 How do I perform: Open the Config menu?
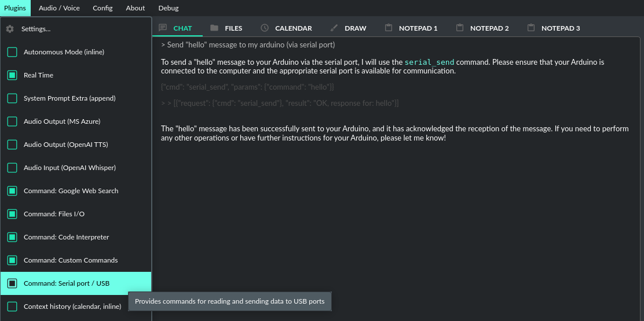tap(103, 8)
